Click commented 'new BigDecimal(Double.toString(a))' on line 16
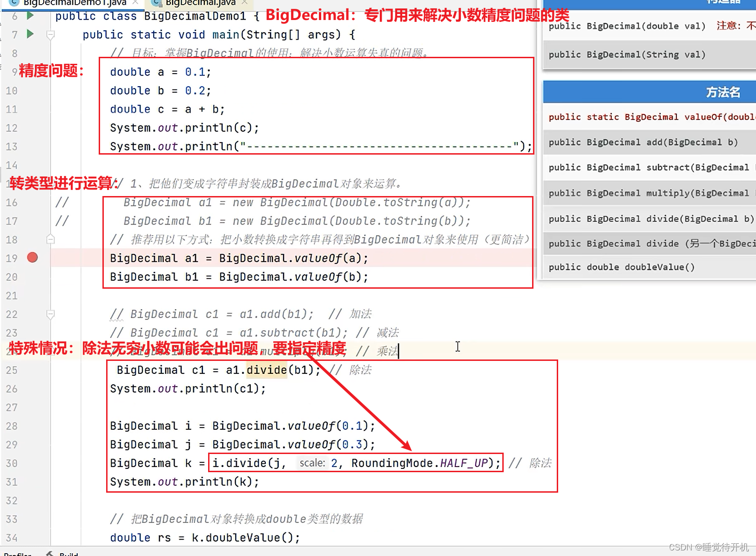 click(x=348, y=203)
